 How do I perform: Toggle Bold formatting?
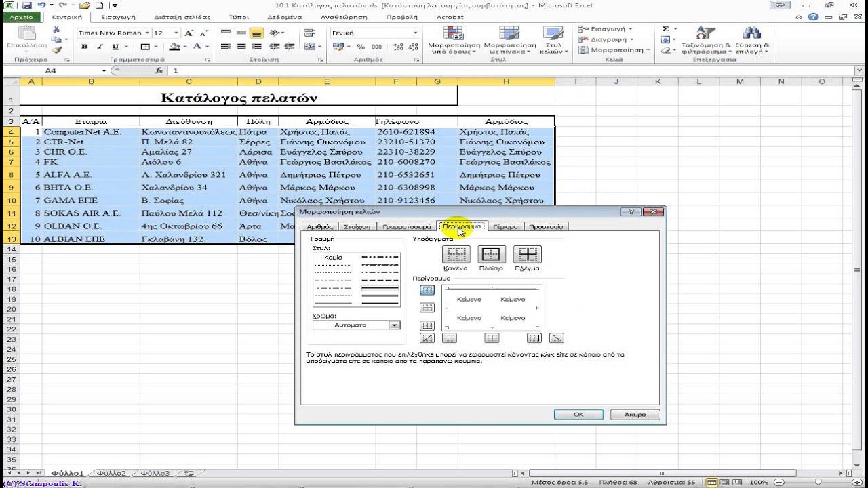click(x=85, y=47)
